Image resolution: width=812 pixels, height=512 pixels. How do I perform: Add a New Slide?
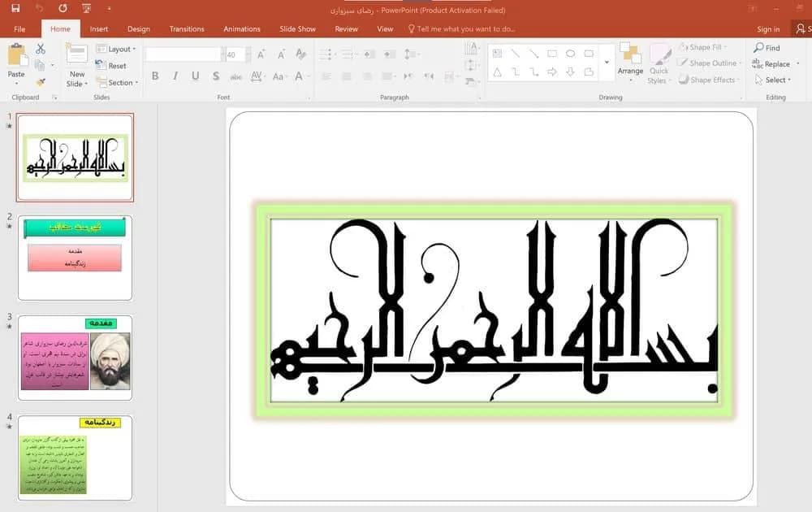point(76,65)
